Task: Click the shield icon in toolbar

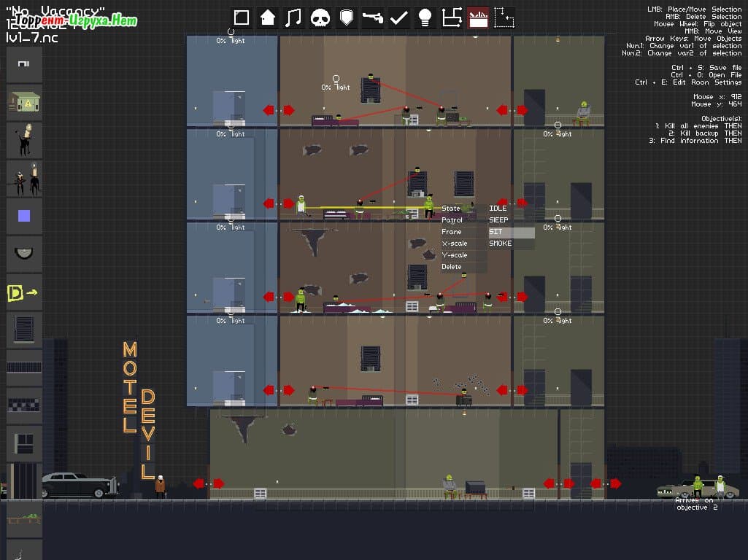Action: (347, 17)
